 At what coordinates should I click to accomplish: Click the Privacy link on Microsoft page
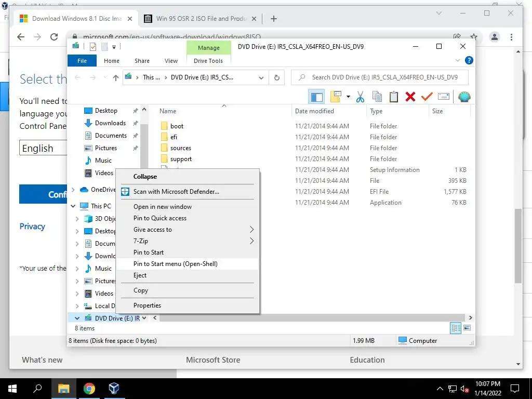tap(32, 227)
